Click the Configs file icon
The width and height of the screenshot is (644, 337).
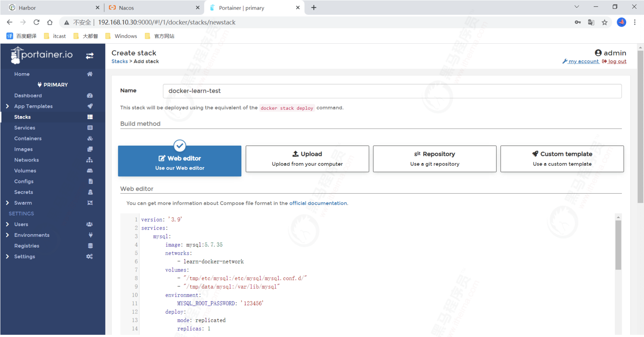91,181
